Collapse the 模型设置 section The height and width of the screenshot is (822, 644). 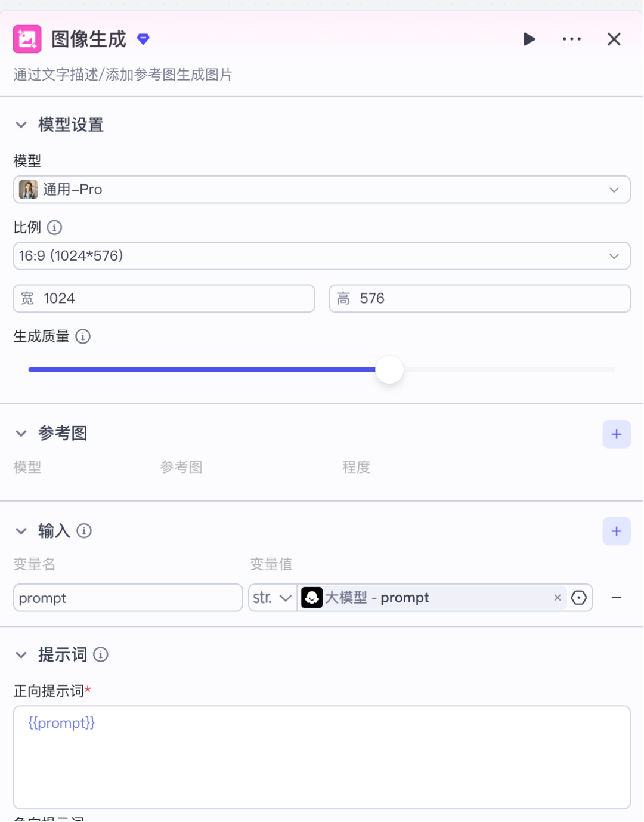point(21,125)
